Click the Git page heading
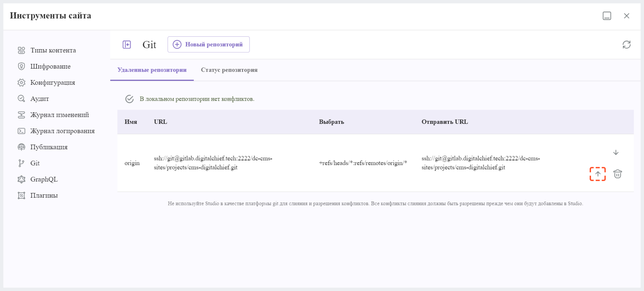Image resolution: width=644 pixels, height=291 pixels. click(149, 45)
